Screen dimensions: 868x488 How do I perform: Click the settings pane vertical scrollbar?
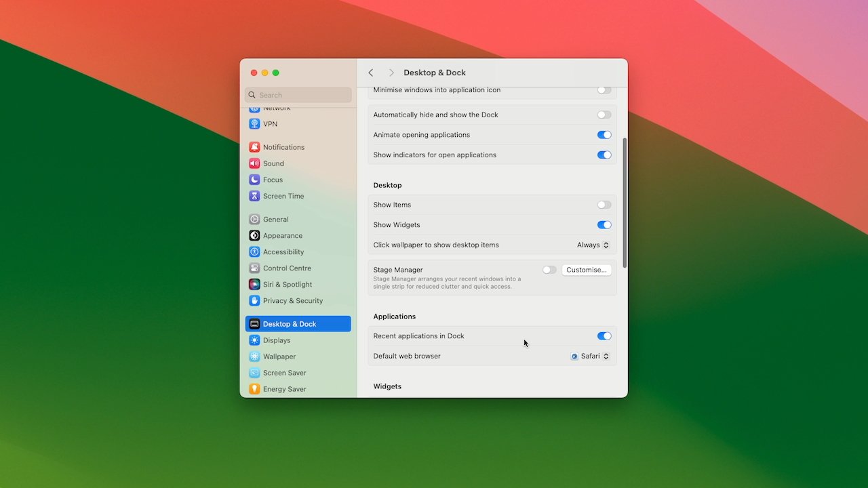pos(625,203)
